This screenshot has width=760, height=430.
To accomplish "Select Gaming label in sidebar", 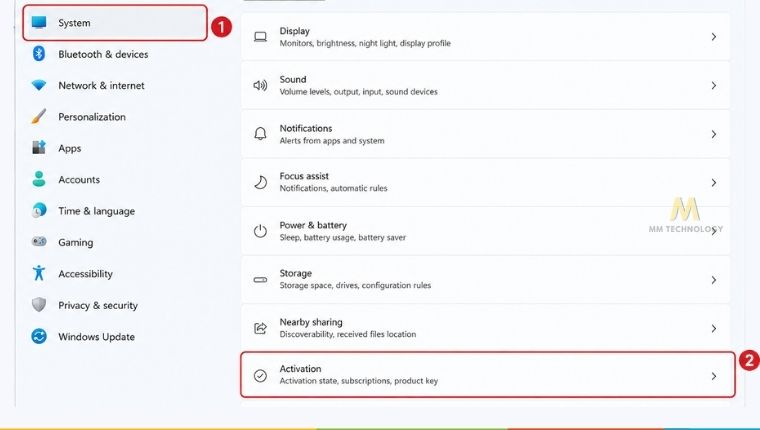I will click(76, 242).
